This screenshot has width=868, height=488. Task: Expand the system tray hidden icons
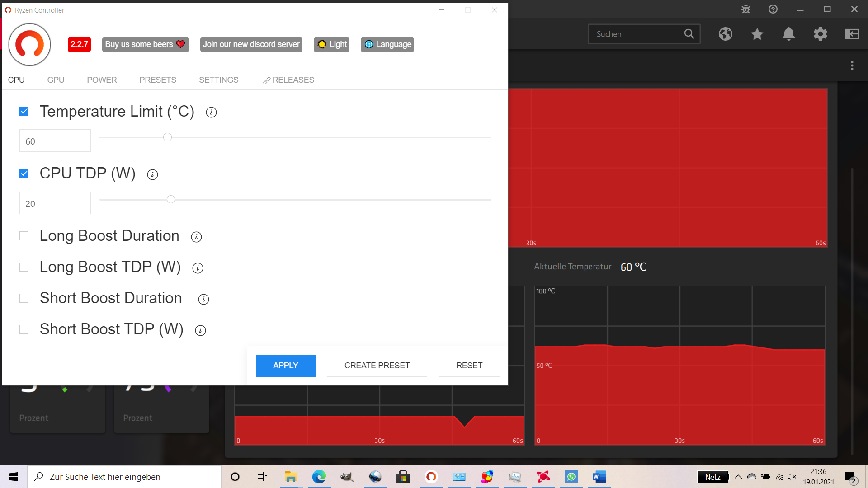click(x=738, y=477)
